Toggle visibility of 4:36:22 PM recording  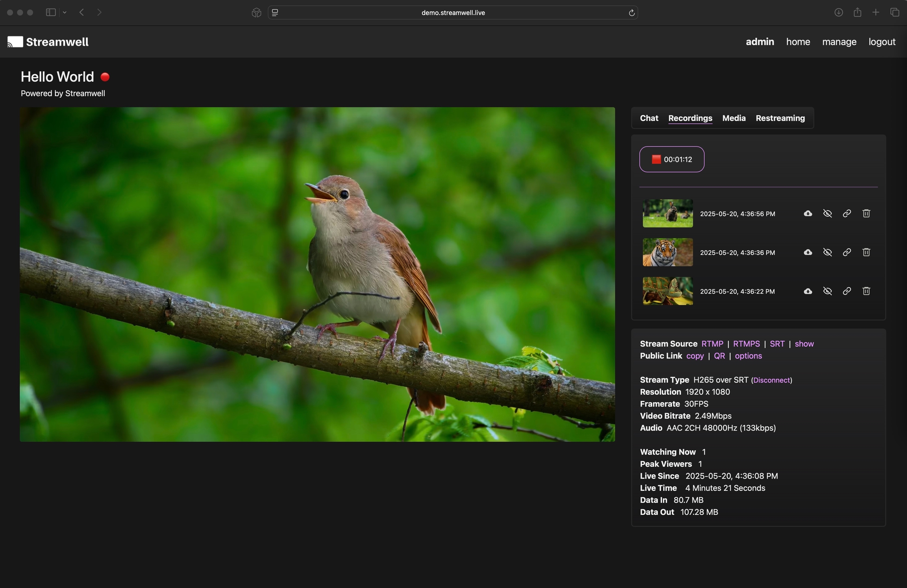[x=827, y=291]
